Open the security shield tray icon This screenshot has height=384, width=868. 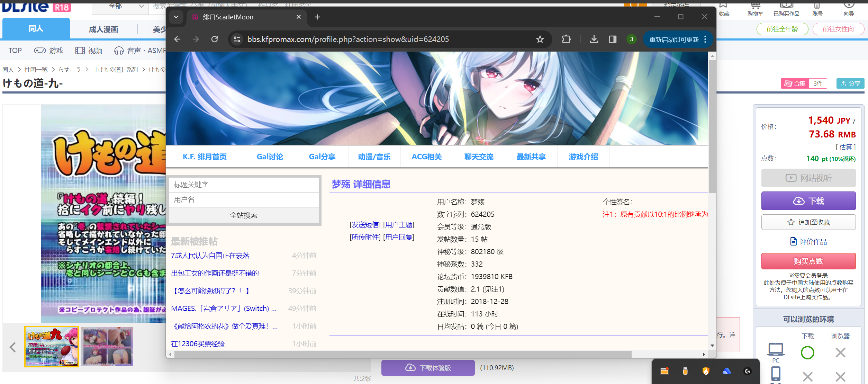706,371
